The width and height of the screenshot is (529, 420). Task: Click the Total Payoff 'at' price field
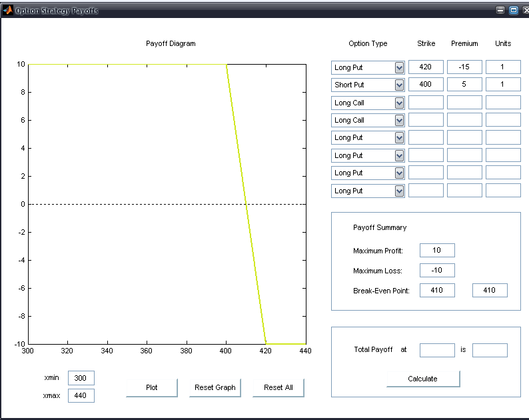coord(437,350)
